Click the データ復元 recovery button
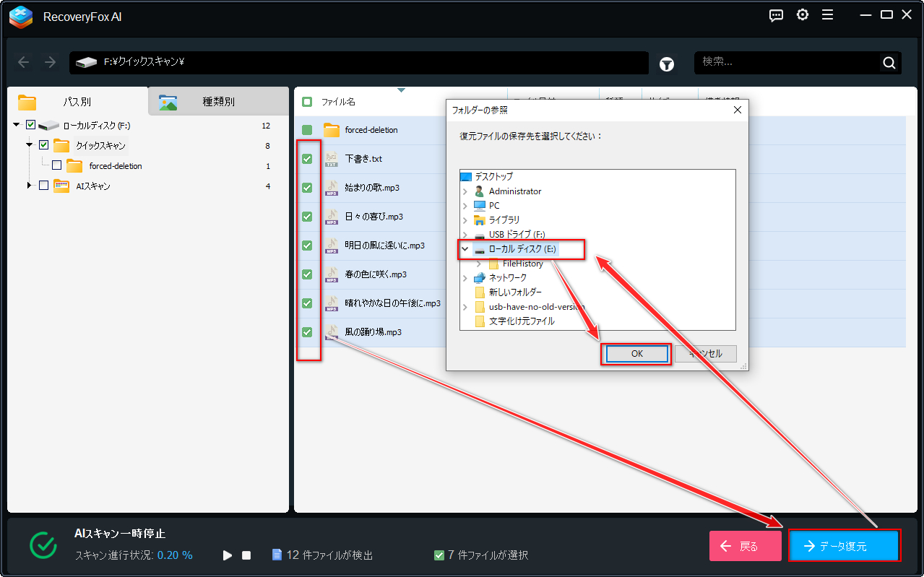 844,546
